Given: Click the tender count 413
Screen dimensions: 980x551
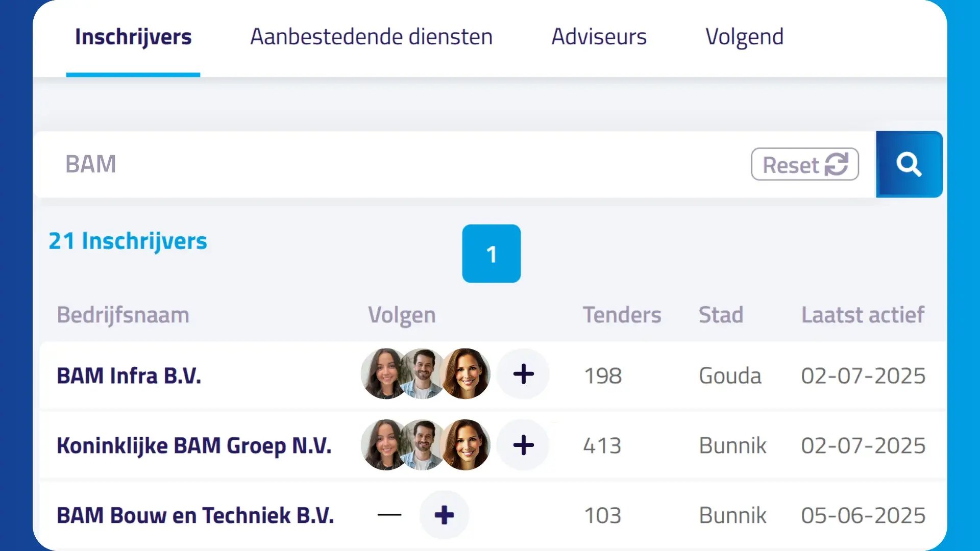Looking at the screenshot, I should (602, 446).
